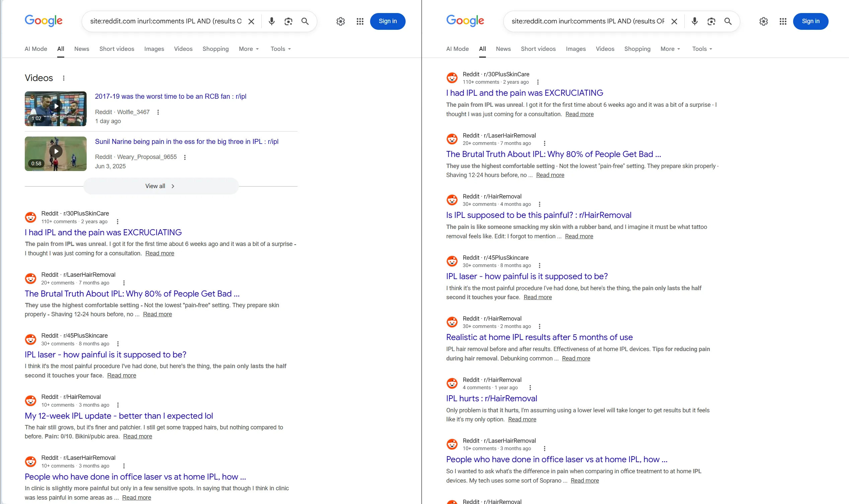
Task: Open Google Lens image search
Action: (288, 21)
